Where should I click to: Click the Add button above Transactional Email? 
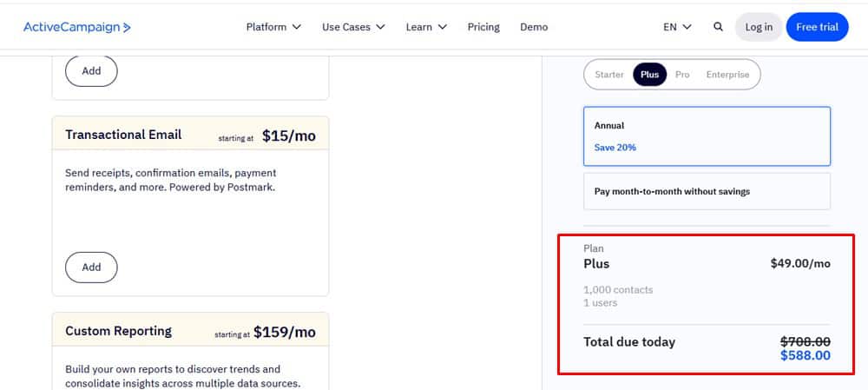point(91,71)
